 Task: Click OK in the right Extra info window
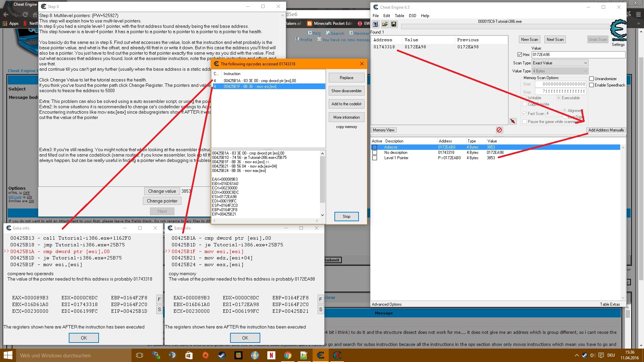[245, 338]
